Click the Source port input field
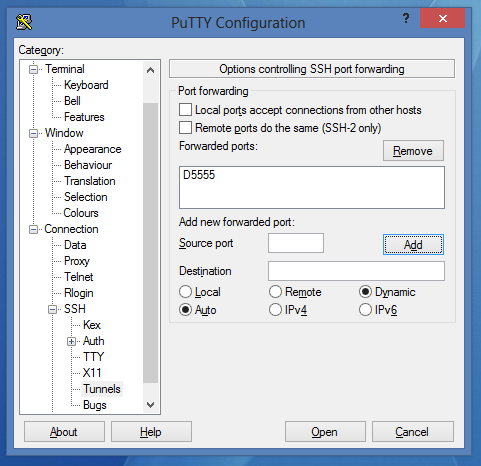This screenshot has height=466, width=481. pos(296,243)
